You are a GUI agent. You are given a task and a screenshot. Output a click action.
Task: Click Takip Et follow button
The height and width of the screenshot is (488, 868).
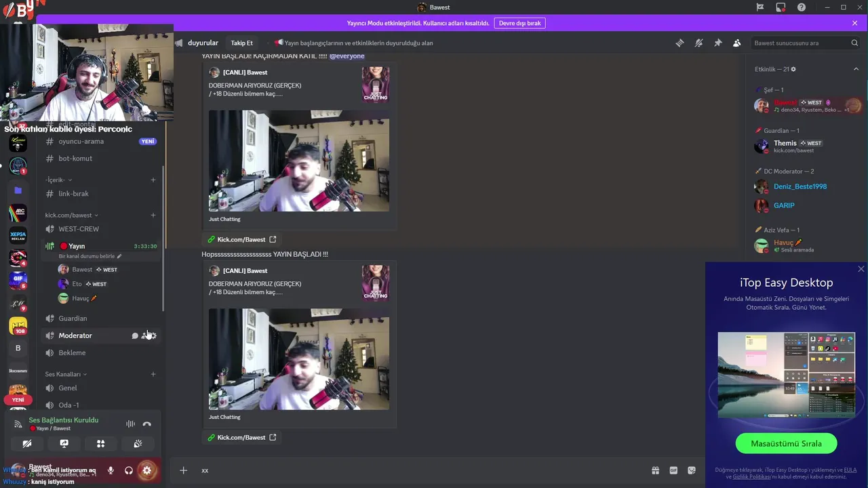pos(241,43)
